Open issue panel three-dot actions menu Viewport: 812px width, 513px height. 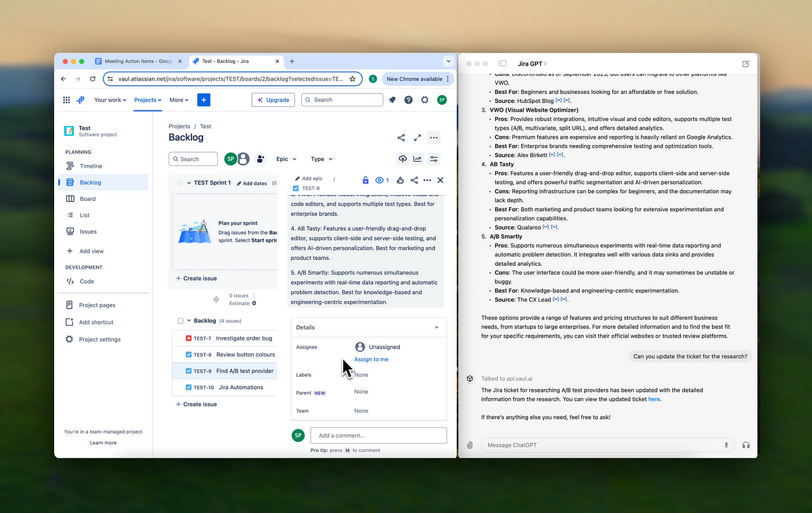coord(427,180)
